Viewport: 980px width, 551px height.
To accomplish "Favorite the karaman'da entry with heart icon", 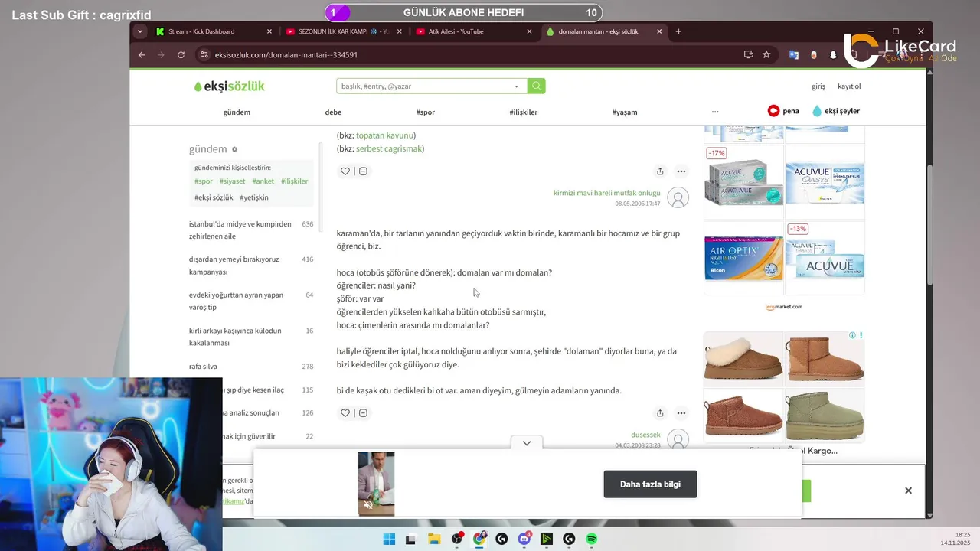I will (345, 413).
